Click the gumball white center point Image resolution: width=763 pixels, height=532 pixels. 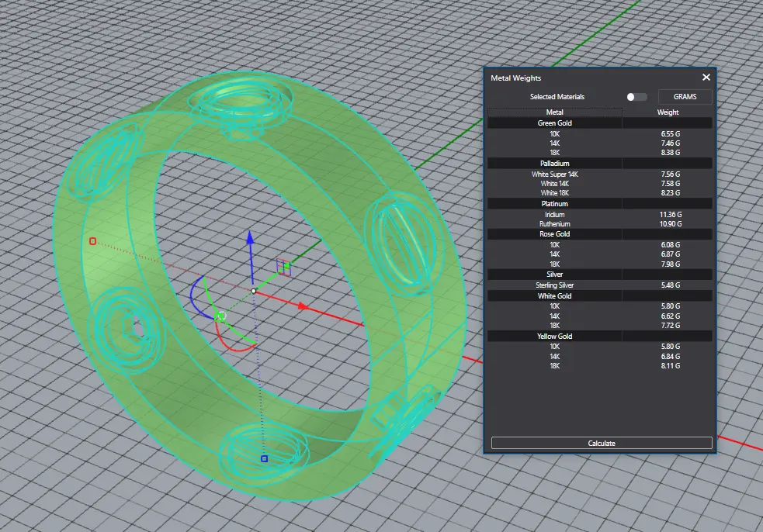click(254, 291)
